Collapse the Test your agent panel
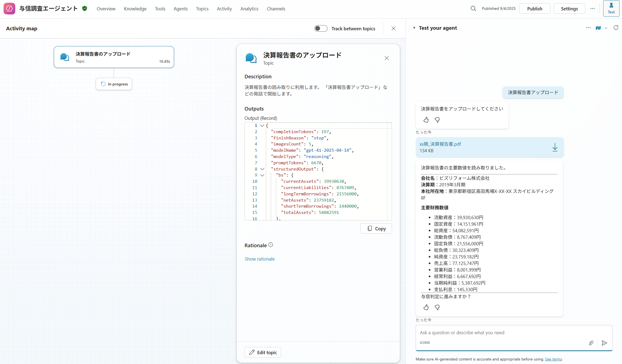The image size is (622, 364). point(414,28)
